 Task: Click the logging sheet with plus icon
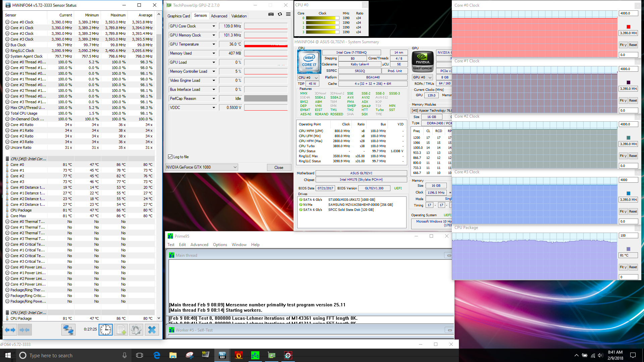(x=121, y=330)
